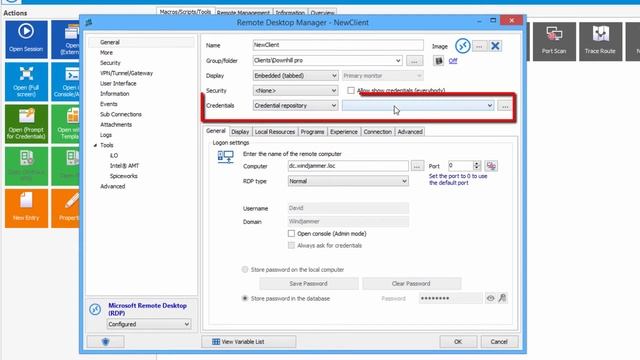This screenshot has width=640, height=360.
Task: Select General in the left tree
Action: click(x=110, y=42)
